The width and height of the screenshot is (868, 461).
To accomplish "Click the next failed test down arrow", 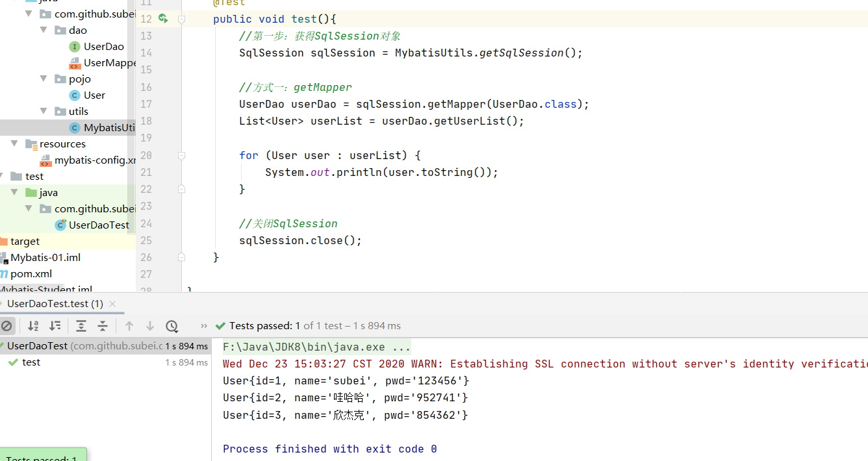I will 150,326.
